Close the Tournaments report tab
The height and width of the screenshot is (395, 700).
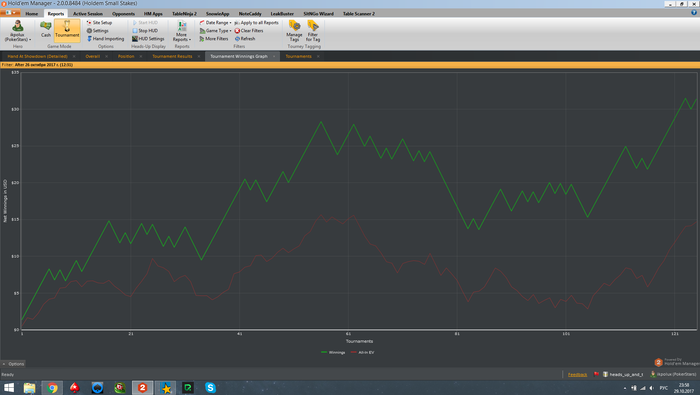tap(318, 56)
